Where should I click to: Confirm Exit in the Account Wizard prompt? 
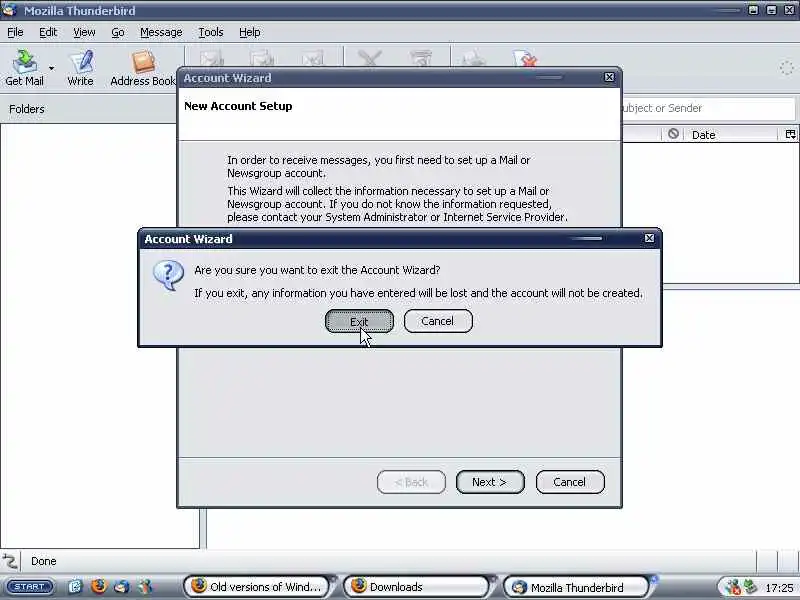tap(359, 321)
